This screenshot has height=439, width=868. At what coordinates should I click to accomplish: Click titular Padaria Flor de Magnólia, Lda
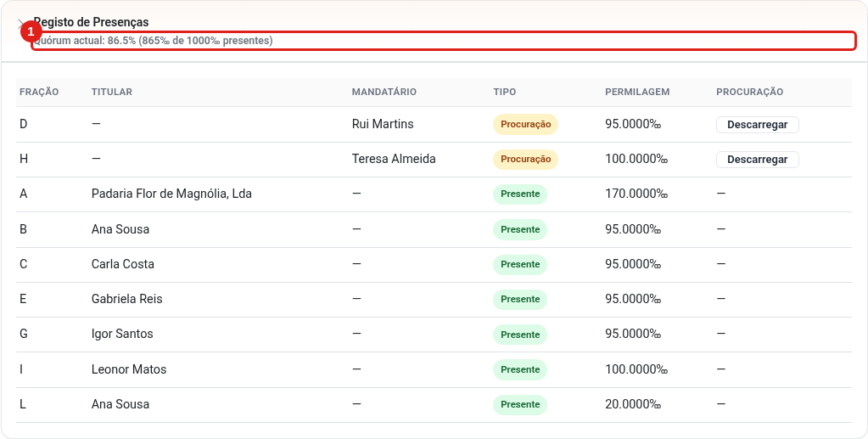click(171, 194)
